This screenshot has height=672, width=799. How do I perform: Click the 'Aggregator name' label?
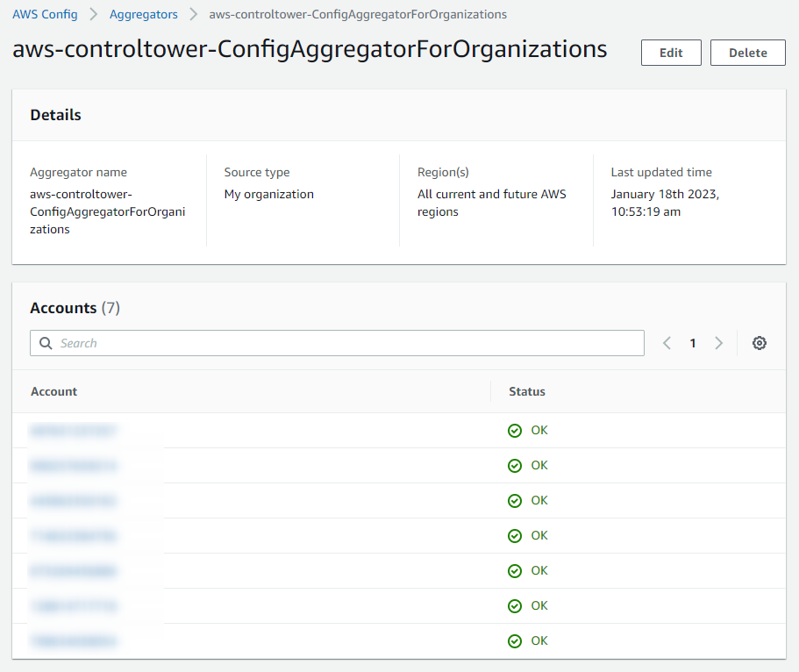tap(78, 172)
